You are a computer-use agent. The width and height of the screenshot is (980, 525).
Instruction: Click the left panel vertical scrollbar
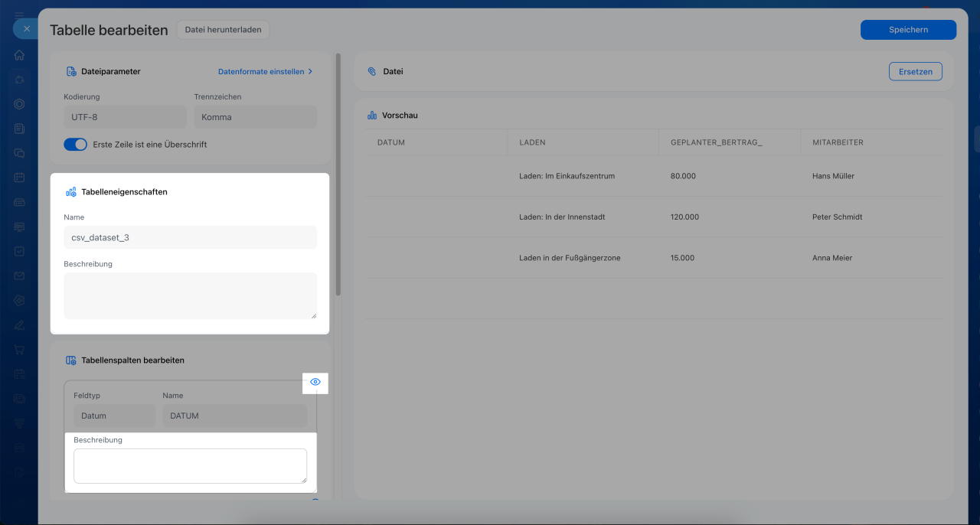[x=338, y=175]
